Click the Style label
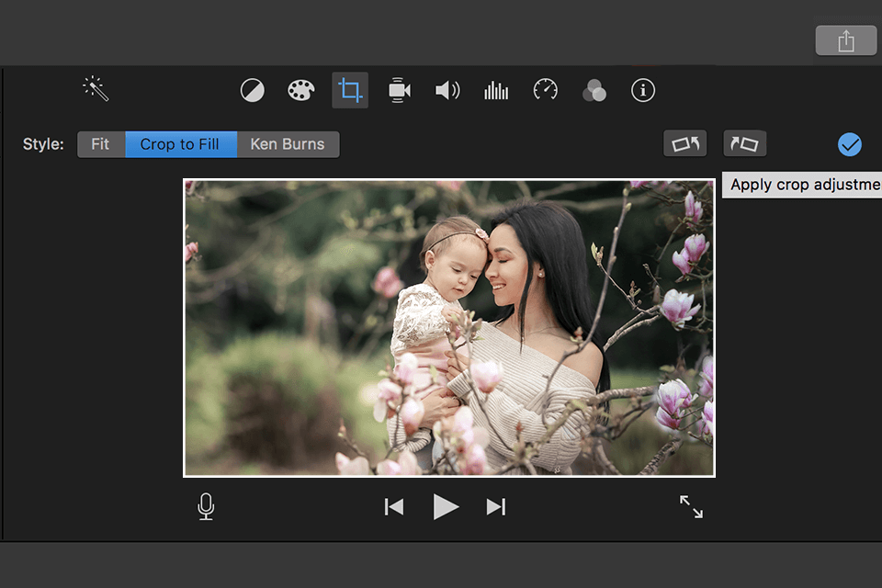The width and height of the screenshot is (882, 588). click(43, 144)
